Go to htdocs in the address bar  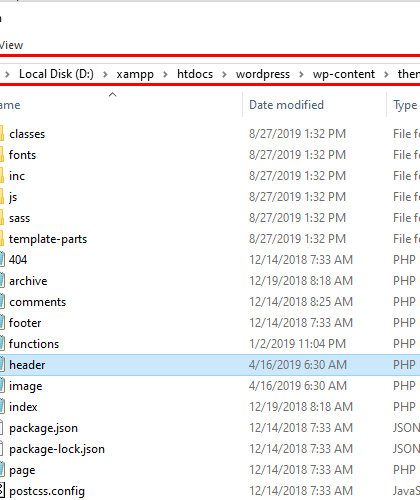[x=195, y=74]
